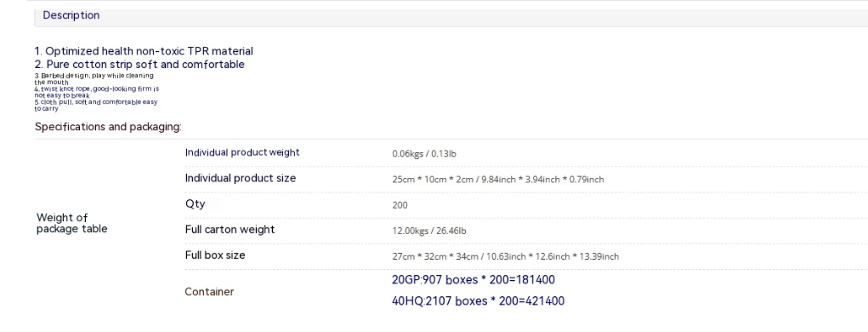Click the pure cotton strip feature line
The image size is (868, 332).
click(x=139, y=65)
